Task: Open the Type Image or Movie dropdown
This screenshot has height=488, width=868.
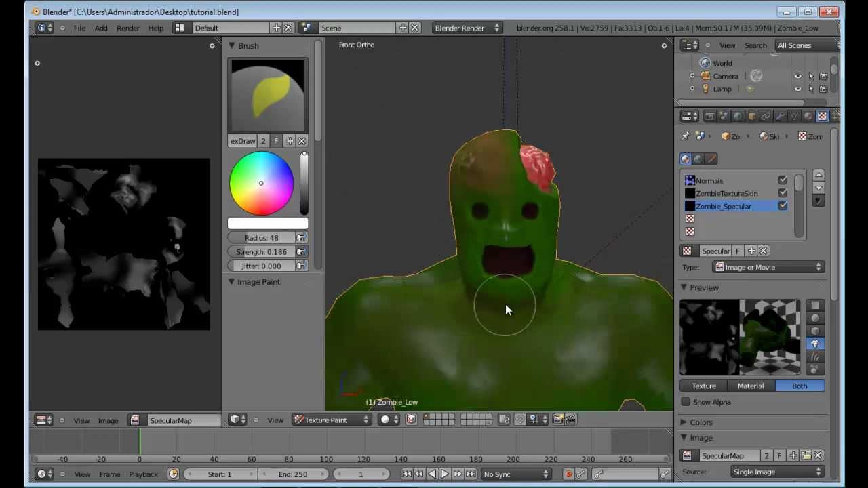Action: click(768, 267)
